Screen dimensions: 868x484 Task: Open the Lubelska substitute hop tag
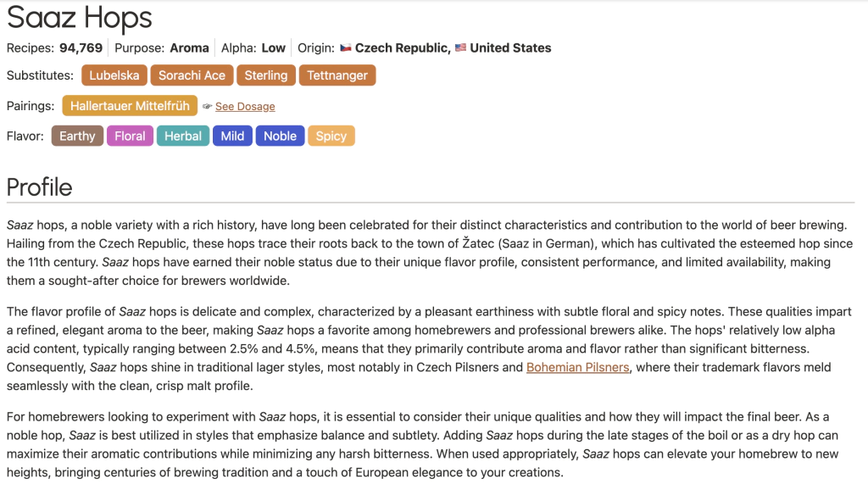click(114, 75)
